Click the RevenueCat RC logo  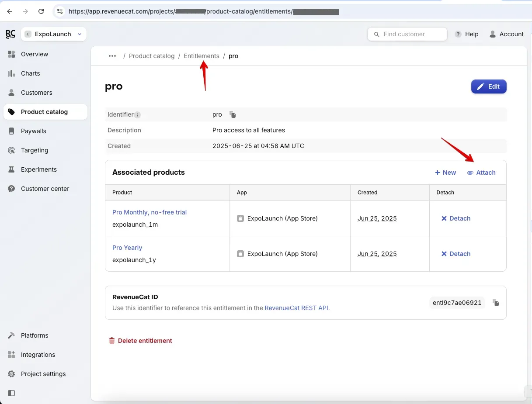click(x=10, y=34)
